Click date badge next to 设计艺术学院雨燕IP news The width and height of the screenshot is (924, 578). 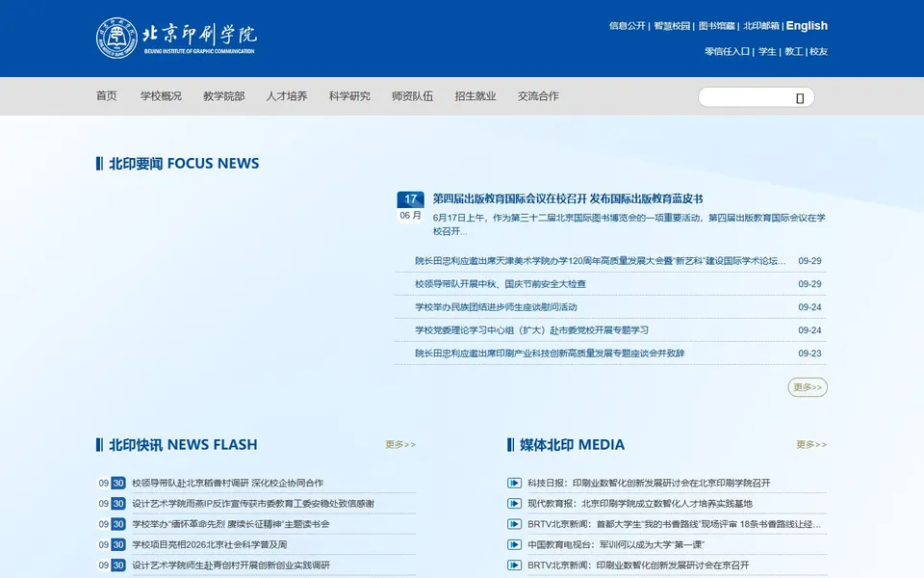[x=112, y=504]
